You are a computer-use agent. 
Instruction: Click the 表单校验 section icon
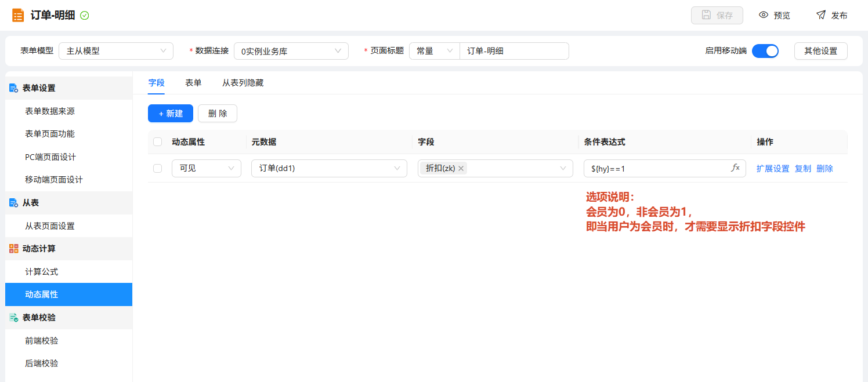pos(13,318)
